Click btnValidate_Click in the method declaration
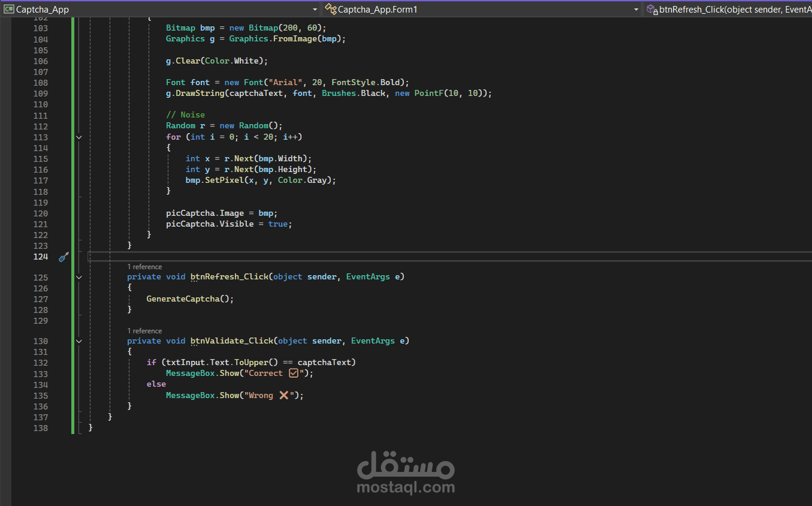 [x=232, y=341]
